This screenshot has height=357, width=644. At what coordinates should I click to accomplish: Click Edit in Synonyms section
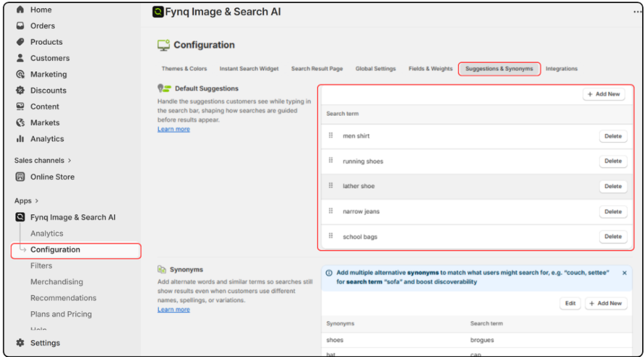coord(570,303)
